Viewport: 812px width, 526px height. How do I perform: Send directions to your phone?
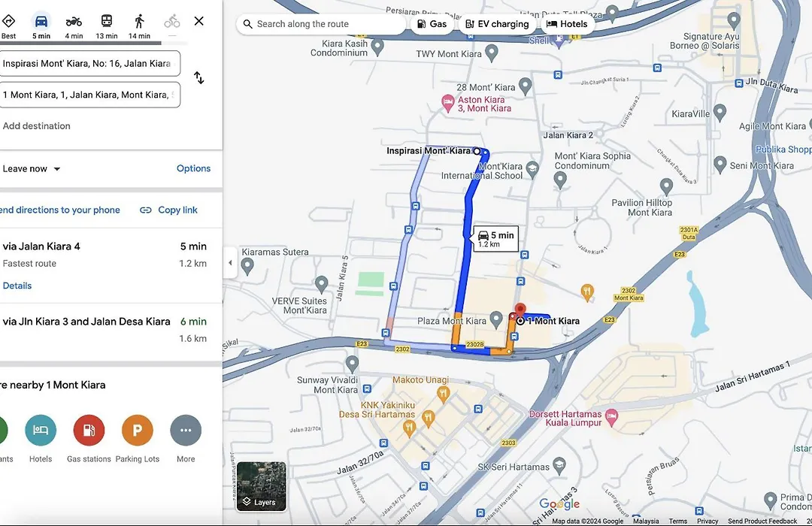point(60,210)
